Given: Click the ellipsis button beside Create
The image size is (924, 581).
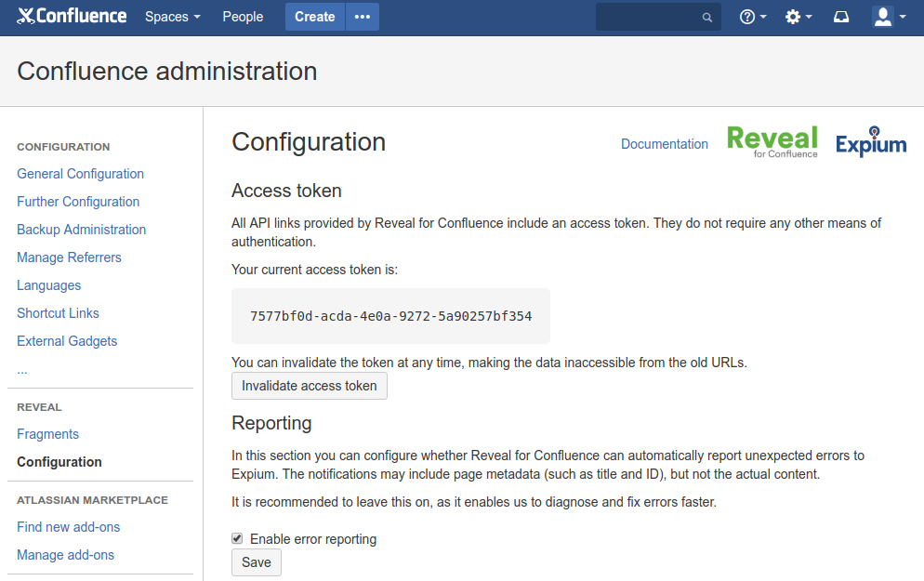Looking at the screenshot, I should click(363, 17).
